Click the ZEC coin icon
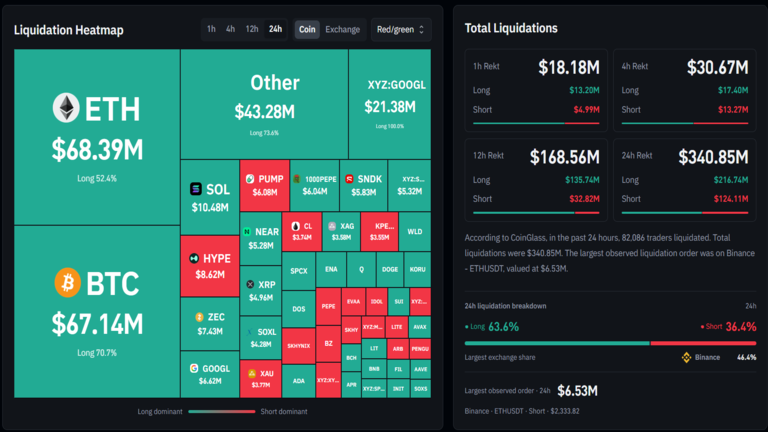Viewport: 768px width, 432px height. [199, 317]
